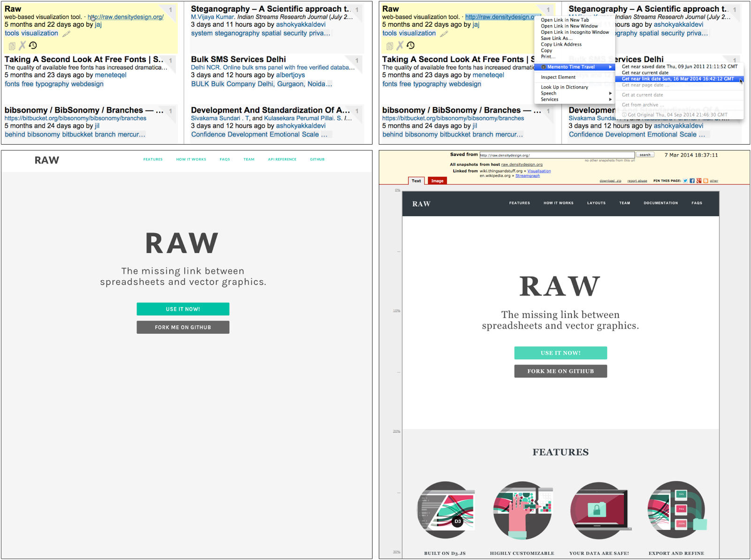Open the Memento Time Travel submenu item
The width and height of the screenshot is (751, 560).
click(575, 67)
